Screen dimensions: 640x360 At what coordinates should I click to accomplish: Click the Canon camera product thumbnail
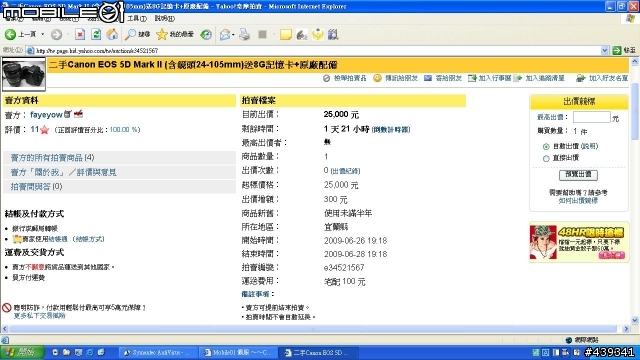pyautogui.click(x=24, y=74)
